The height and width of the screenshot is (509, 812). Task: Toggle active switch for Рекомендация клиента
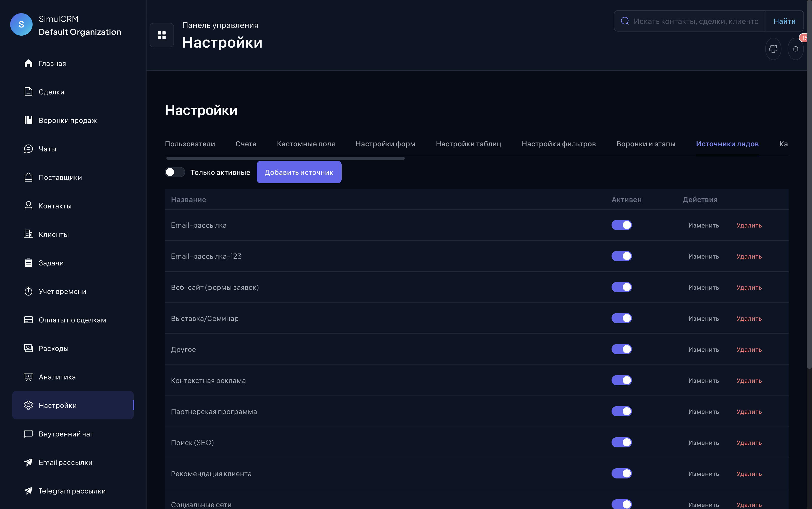621,473
